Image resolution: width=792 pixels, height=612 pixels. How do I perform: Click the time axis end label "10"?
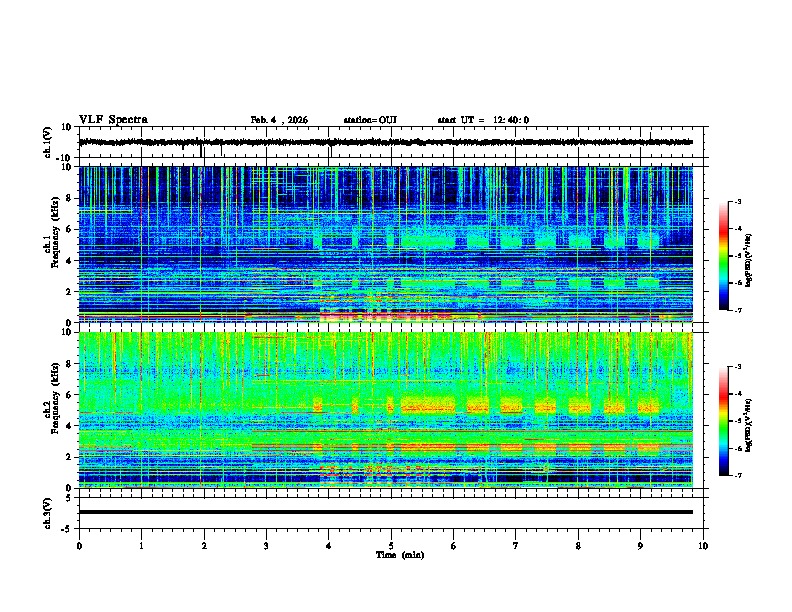click(703, 546)
